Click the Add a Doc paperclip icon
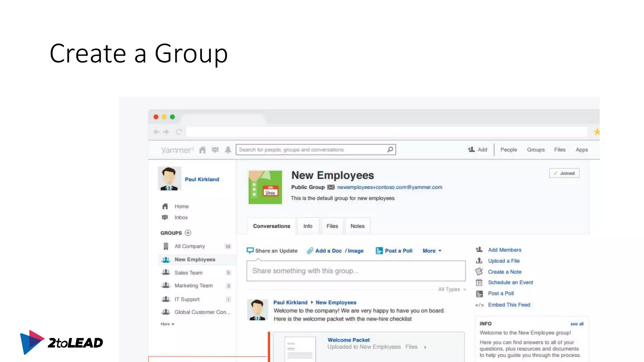Viewport: 644px width, 362px height. pos(310,251)
